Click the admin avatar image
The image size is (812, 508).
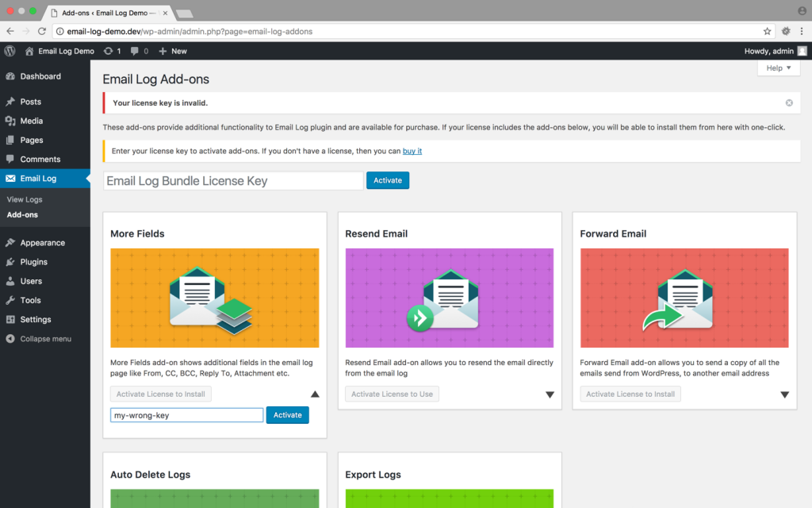point(802,51)
